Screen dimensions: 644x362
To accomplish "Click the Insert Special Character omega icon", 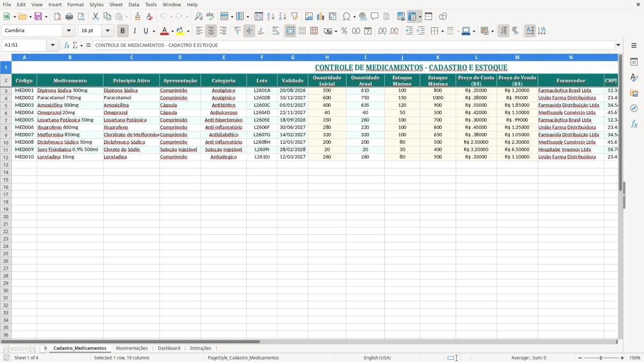I will 347,17.
